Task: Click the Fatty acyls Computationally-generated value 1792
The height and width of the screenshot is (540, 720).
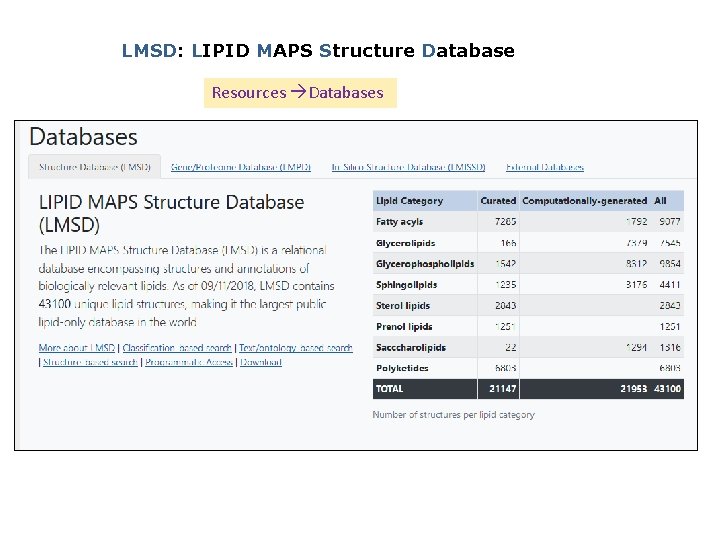Action: [x=636, y=222]
